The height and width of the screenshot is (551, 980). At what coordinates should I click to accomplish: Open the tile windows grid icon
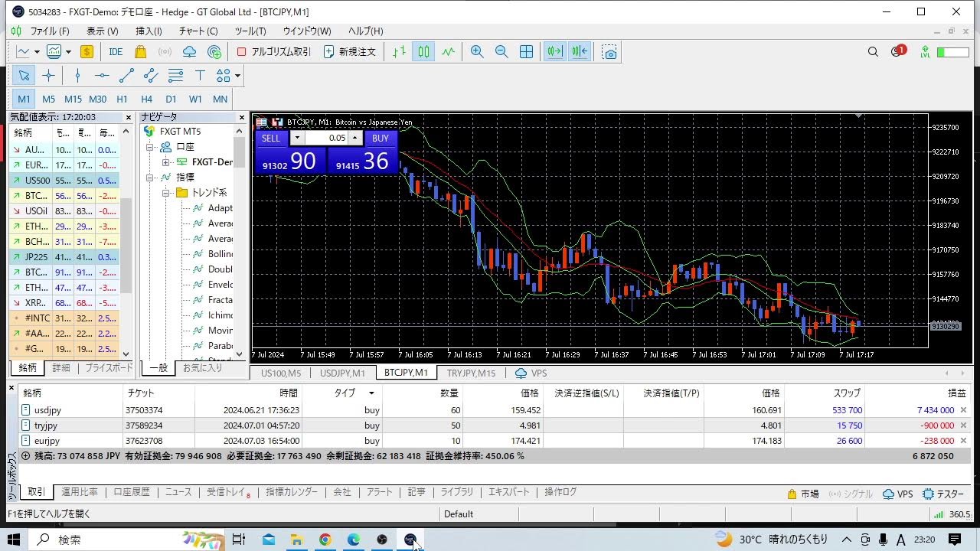[527, 52]
